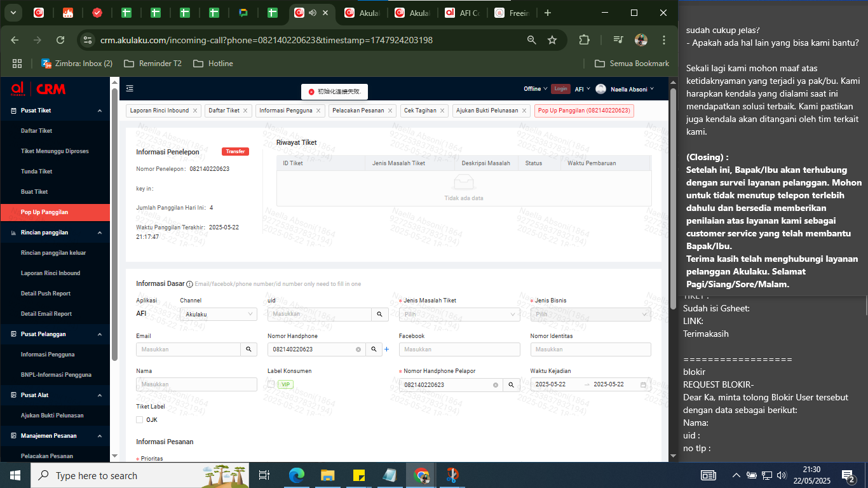868x488 pixels.
Task: Click the Login button in header
Action: pos(560,89)
